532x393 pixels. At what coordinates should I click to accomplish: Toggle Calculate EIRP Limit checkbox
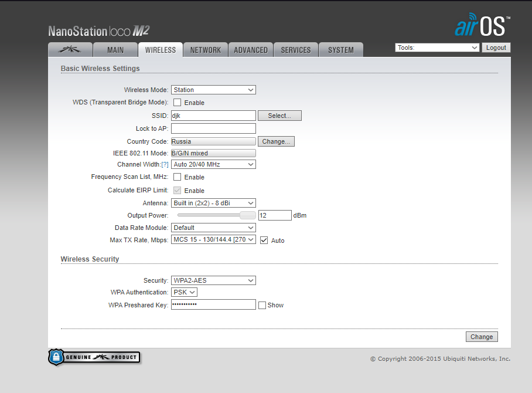click(177, 190)
